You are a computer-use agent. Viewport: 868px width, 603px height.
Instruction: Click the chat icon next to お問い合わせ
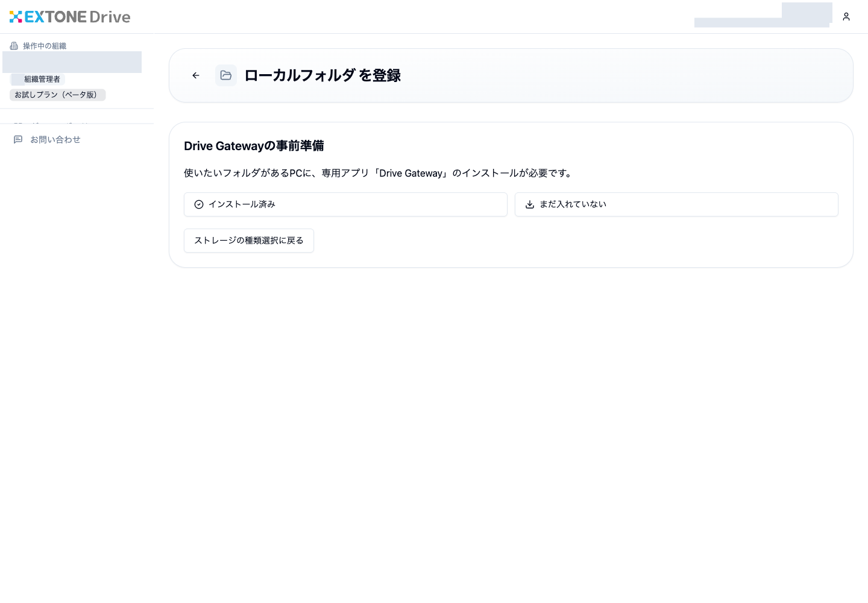click(18, 139)
